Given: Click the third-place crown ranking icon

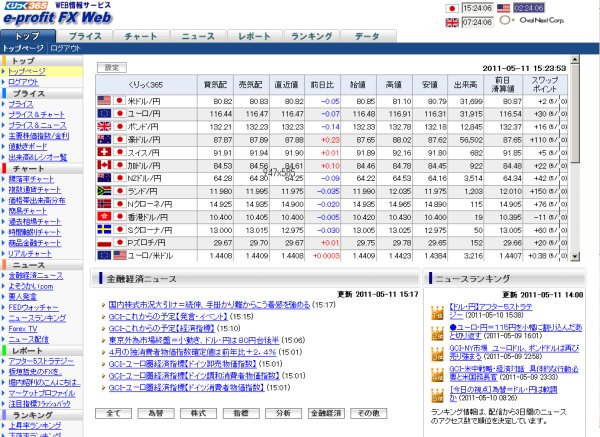Looking at the screenshot, I should (437, 354).
